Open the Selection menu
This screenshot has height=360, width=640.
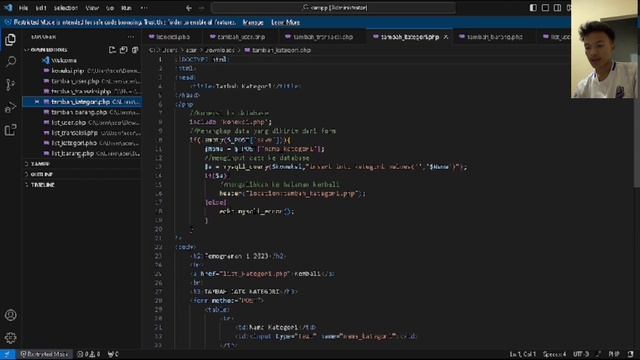pyautogui.click(x=66, y=8)
